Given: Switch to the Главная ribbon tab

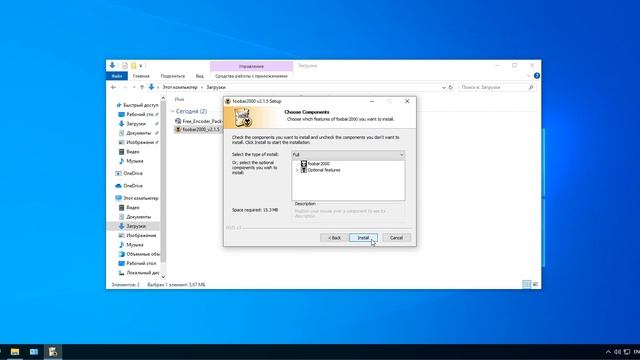Looking at the screenshot, I should tap(141, 76).
